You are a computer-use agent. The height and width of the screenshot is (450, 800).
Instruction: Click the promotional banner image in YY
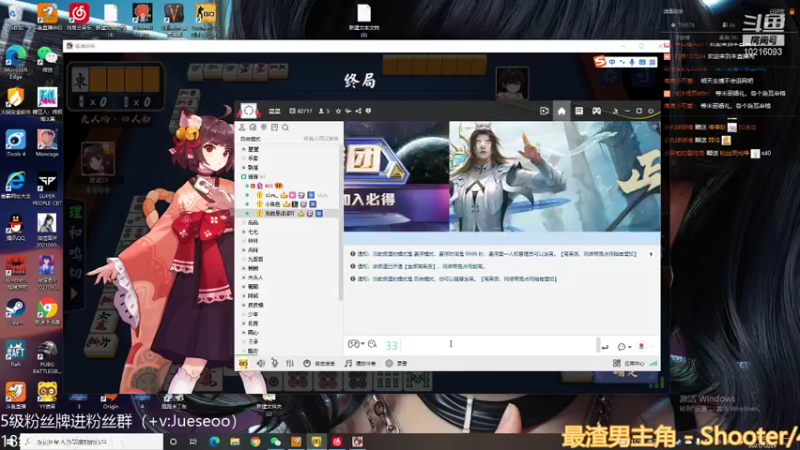502,176
